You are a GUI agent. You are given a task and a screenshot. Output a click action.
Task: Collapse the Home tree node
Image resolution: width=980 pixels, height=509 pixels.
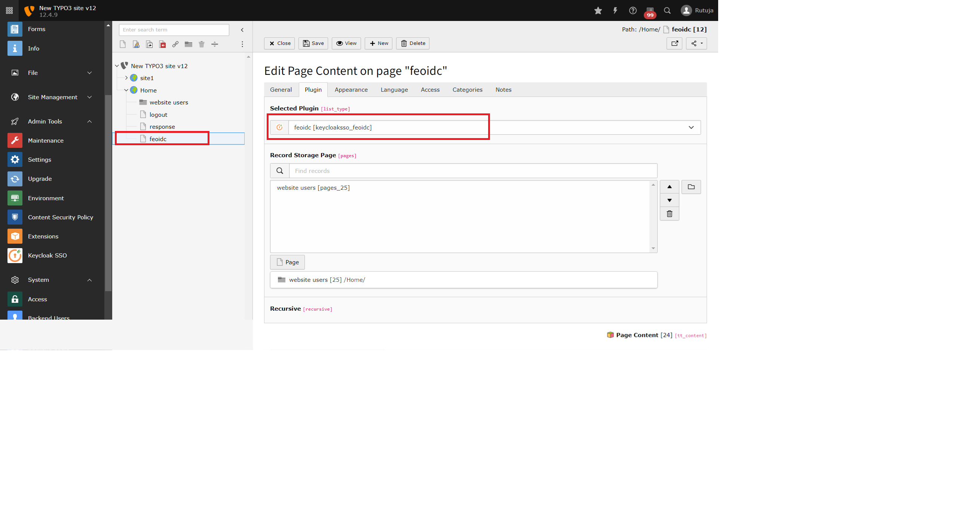point(126,90)
